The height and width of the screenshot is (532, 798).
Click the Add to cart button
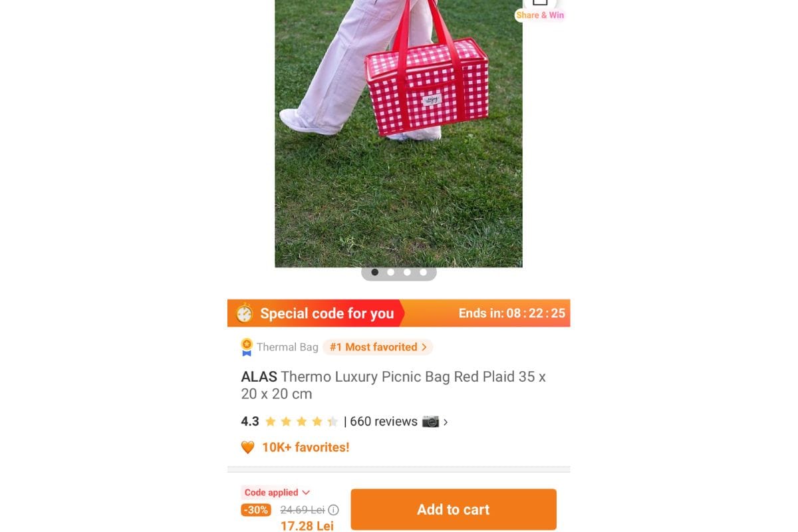coord(454,509)
